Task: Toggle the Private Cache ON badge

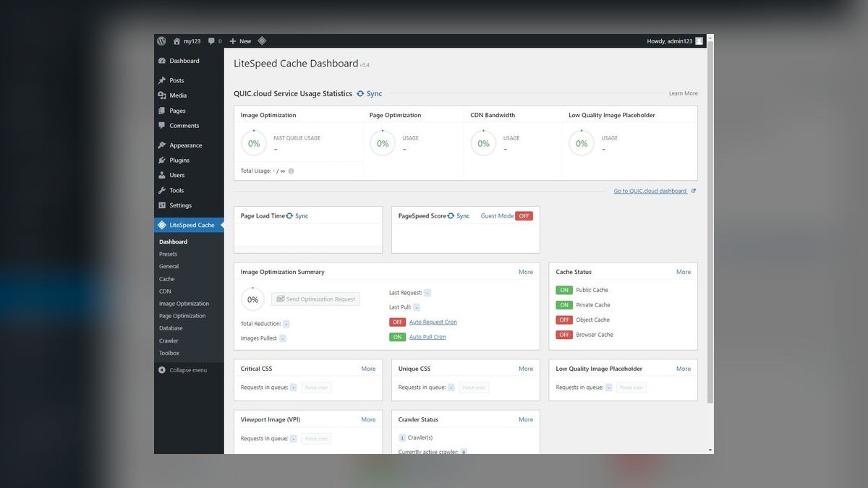Action: [564, 305]
